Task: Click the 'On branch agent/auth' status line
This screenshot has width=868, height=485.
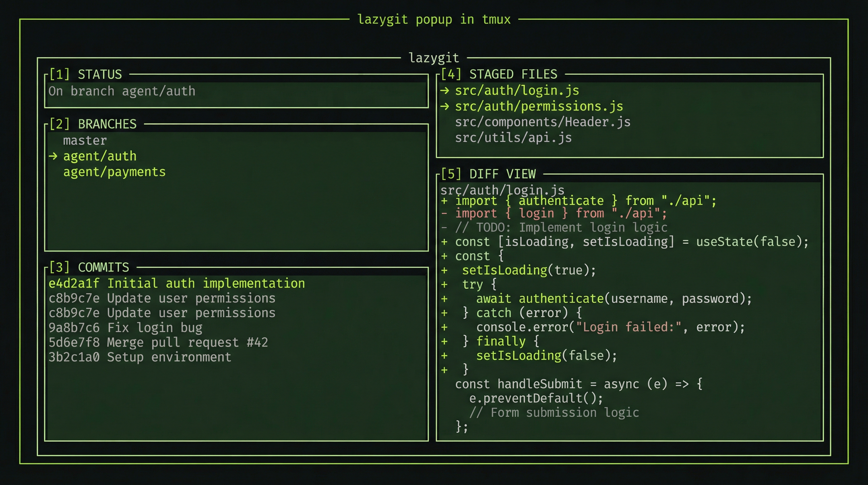Action: tap(122, 91)
